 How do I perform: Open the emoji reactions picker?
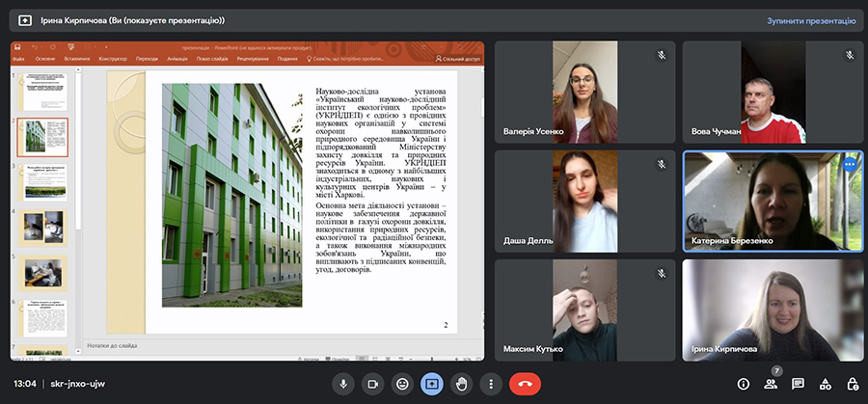point(402,384)
